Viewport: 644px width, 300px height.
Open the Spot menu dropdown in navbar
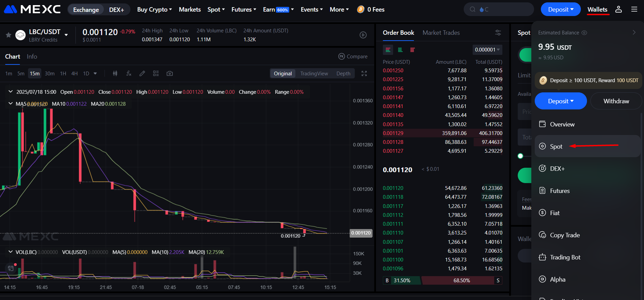(216, 10)
